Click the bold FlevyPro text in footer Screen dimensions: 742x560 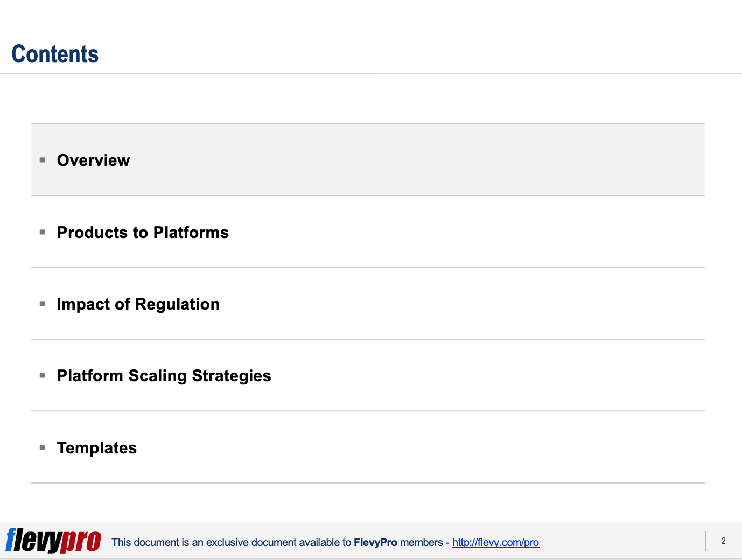point(375,542)
